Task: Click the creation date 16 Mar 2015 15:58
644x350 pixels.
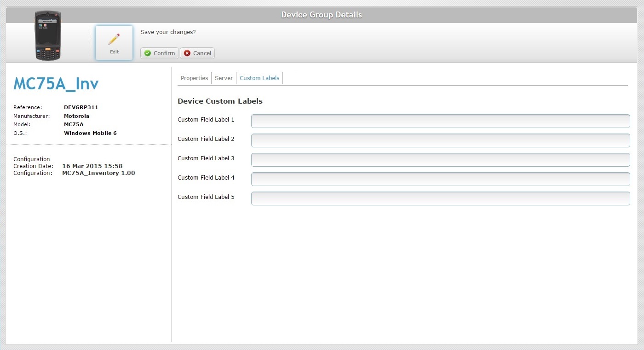Action: click(x=92, y=166)
